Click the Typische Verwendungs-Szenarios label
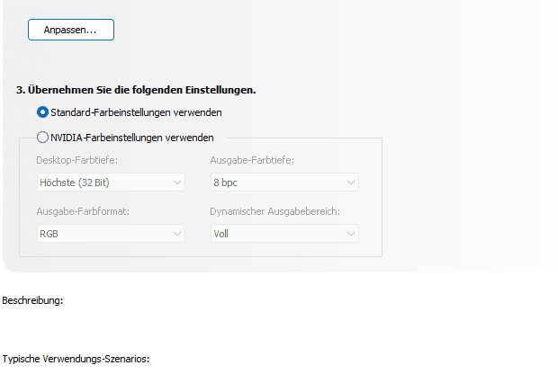 point(76,358)
